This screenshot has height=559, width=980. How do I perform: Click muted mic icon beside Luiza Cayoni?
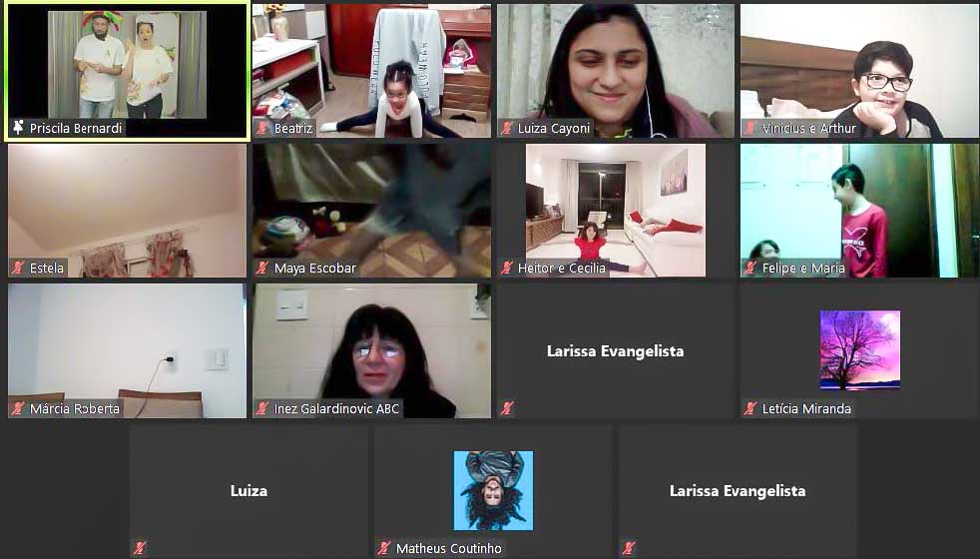pyautogui.click(x=507, y=128)
